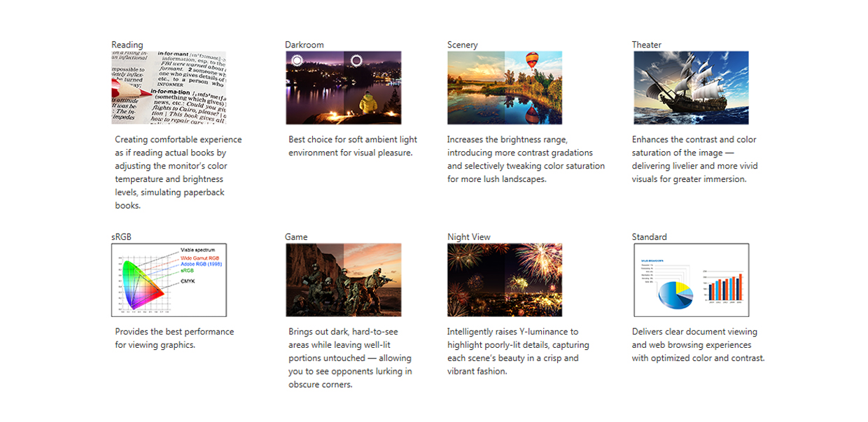
Task: Select the sRGB color gamut diagram
Action: 169,280
